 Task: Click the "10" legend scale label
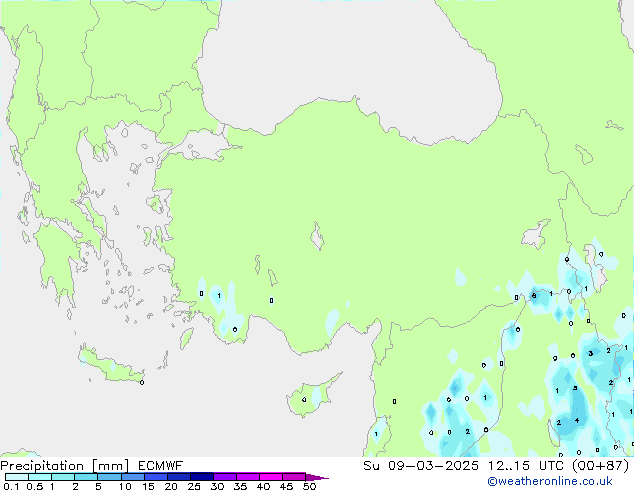[125, 486]
